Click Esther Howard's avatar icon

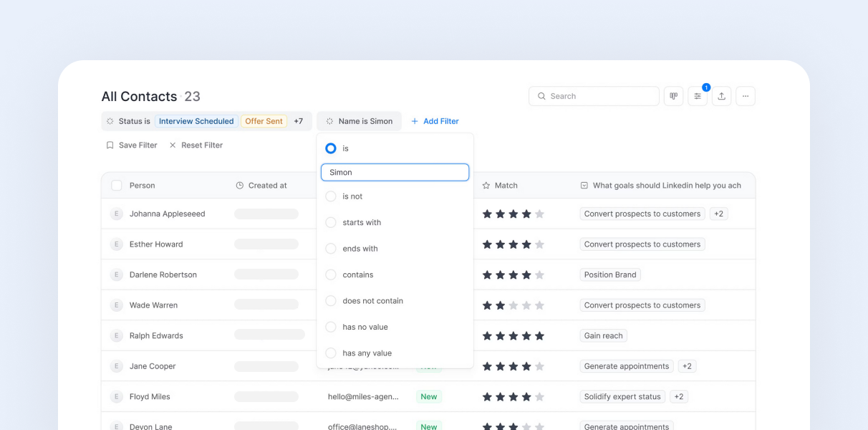[116, 244]
